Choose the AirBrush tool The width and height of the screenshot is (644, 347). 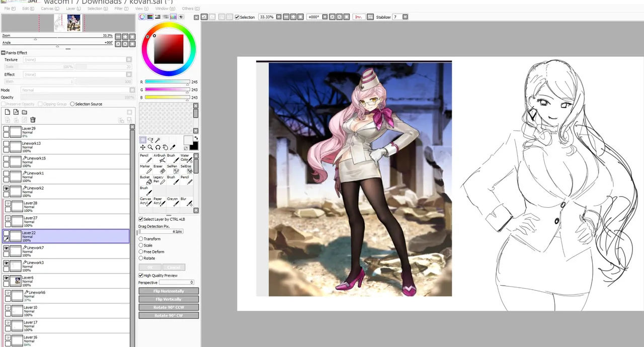click(159, 158)
